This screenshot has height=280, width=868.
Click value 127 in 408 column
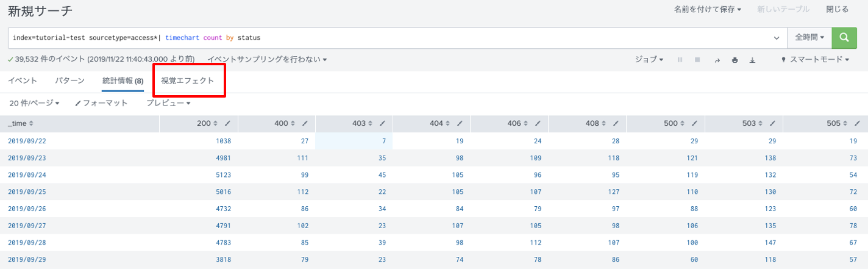614,192
